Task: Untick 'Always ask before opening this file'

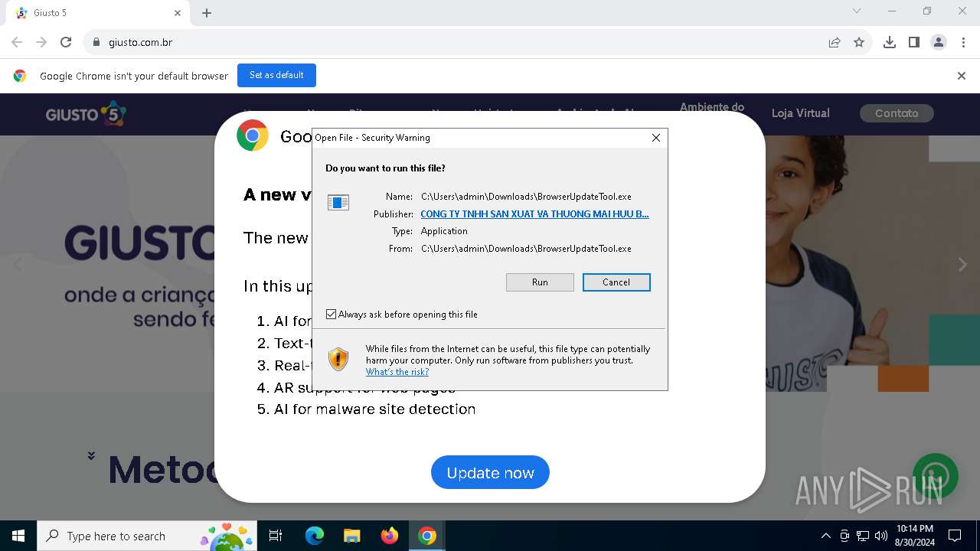Action: click(331, 315)
